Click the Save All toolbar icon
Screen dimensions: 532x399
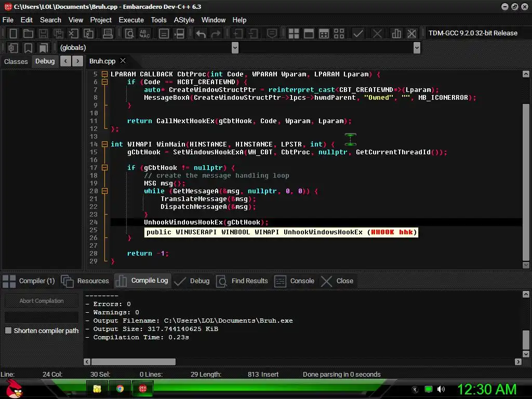58,33
